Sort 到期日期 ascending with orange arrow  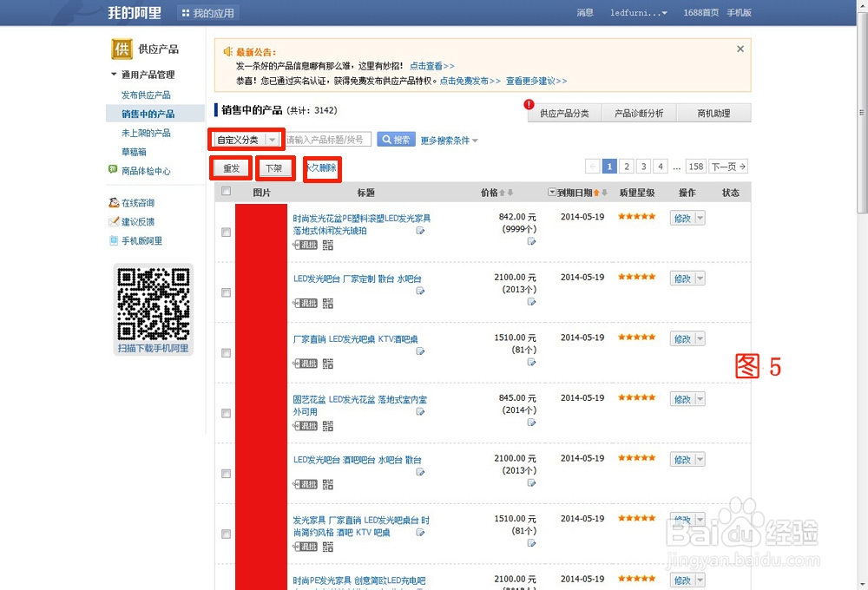coord(597,193)
